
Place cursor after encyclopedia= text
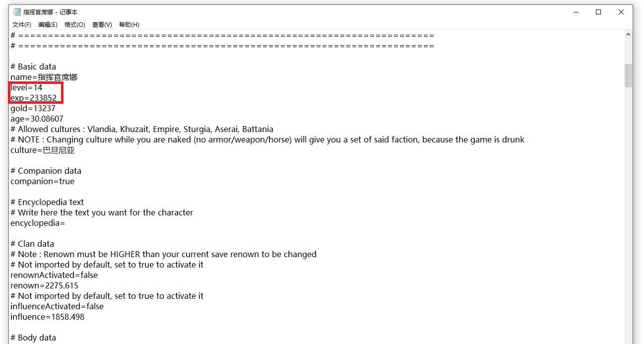click(65, 223)
